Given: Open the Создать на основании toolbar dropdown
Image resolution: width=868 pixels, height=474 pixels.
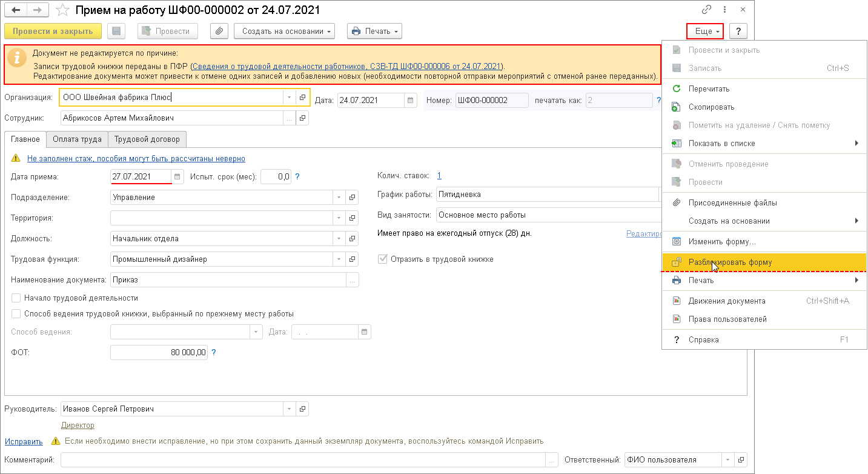Looking at the screenshot, I should click(285, 31).
